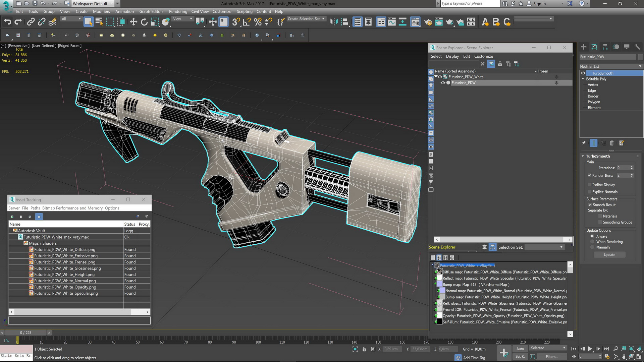The image size is (644, 362).
Task: Uncheck the Render Iters checkbox
Action: pos(589,175)
